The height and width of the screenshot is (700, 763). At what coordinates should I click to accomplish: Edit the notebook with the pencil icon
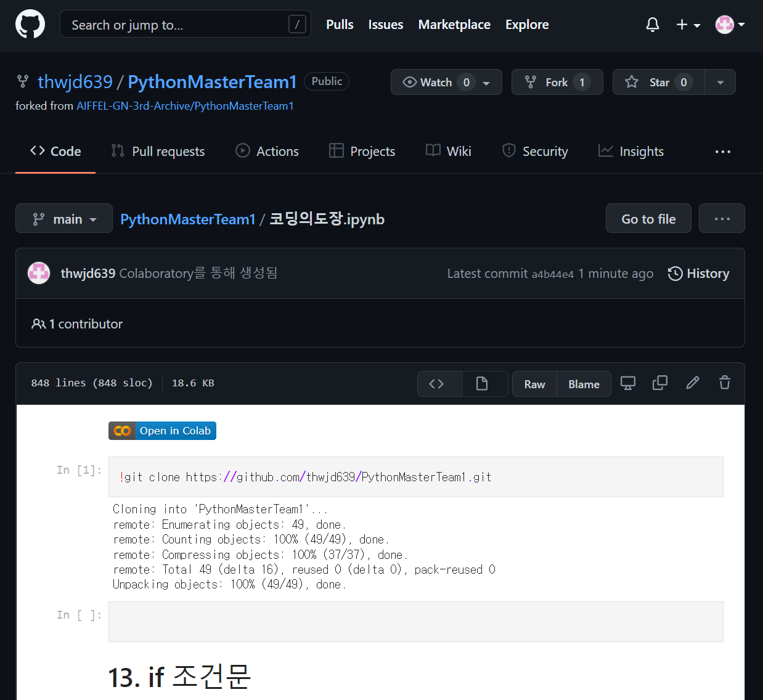pos(692,383)
